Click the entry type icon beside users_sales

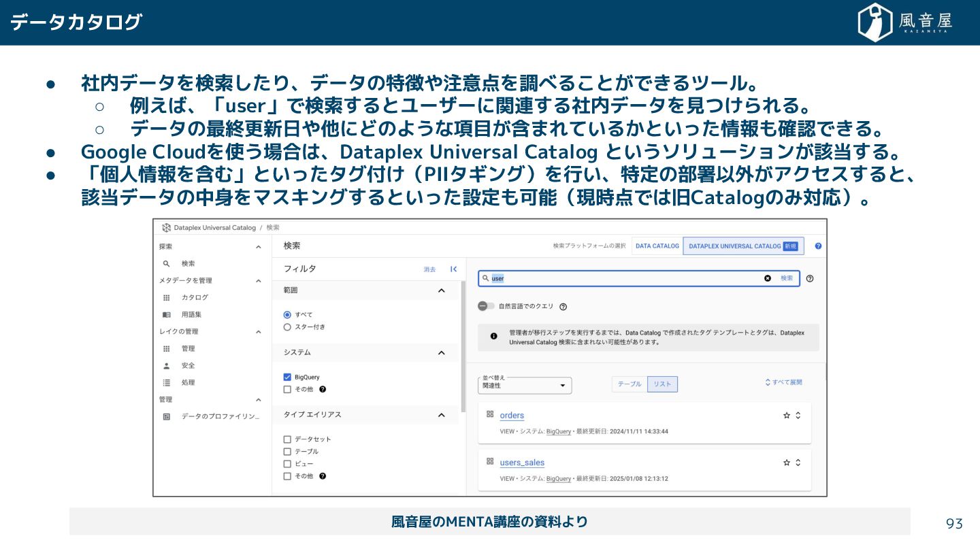[490, 461]
